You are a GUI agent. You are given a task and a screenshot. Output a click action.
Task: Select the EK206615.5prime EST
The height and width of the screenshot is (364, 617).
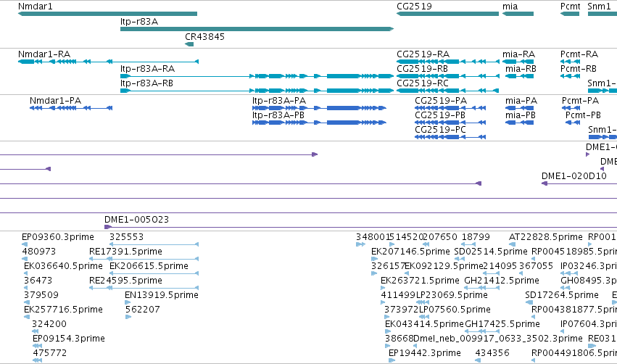[x=154, y=273]
